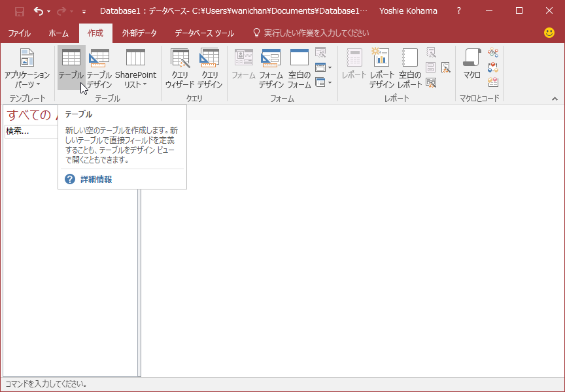Click the Labels small icon in レポート group
The image size is (565, 392).
431,67
